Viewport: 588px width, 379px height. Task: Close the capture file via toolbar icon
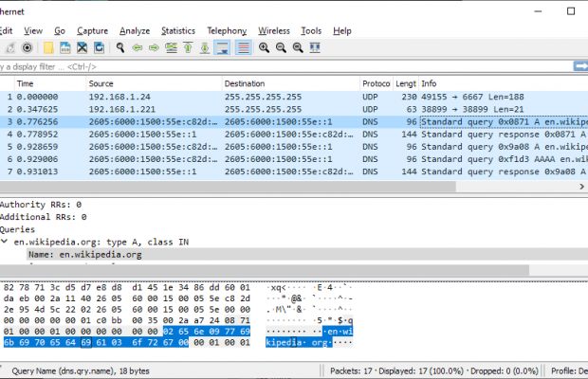tap(83, 47)
